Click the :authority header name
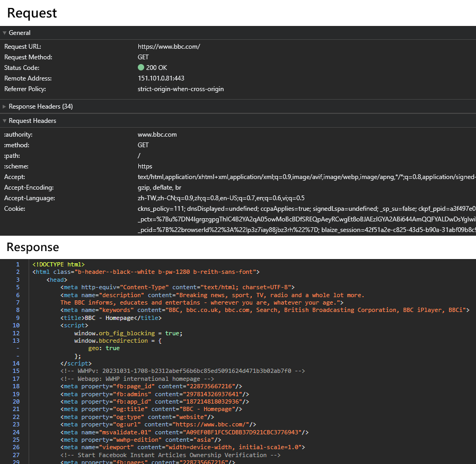The width and height of the screenshot is (476, 464). click(x=18, y=135)
